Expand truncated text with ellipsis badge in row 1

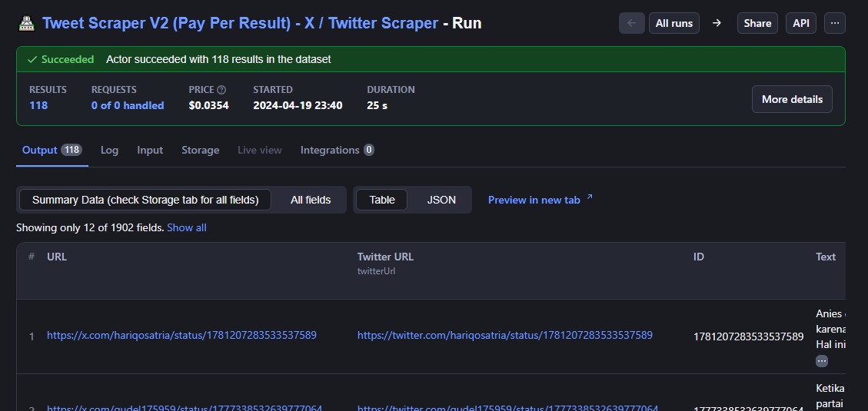tap(822, 361)
